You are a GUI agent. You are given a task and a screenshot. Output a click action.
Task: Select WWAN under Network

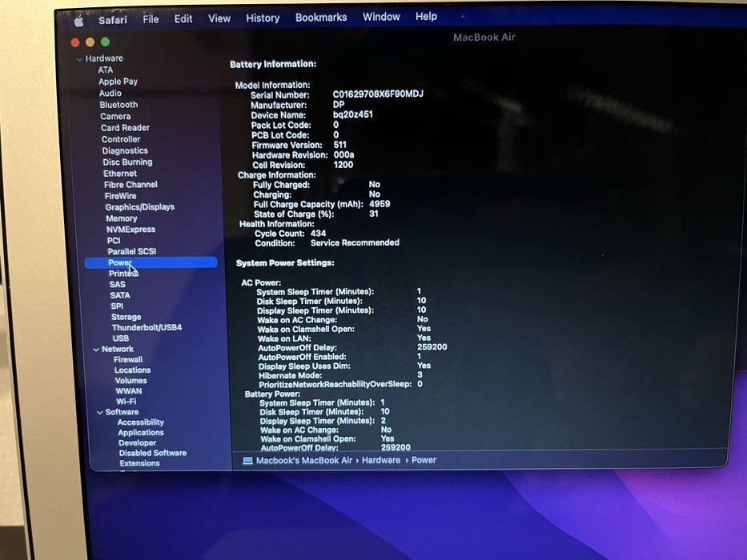click(x=129, y=391)
